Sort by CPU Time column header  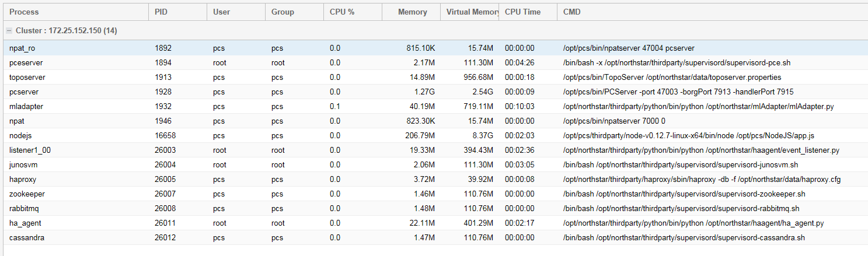522,12
